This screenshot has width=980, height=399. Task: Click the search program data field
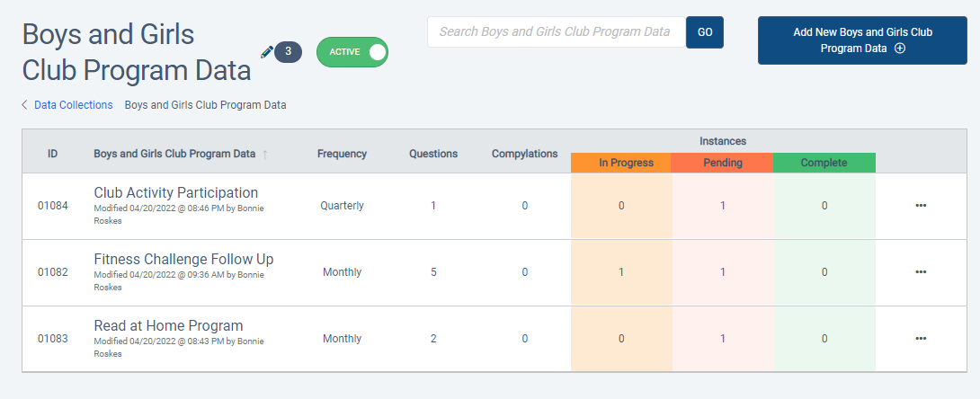click(x=556, y=32)
